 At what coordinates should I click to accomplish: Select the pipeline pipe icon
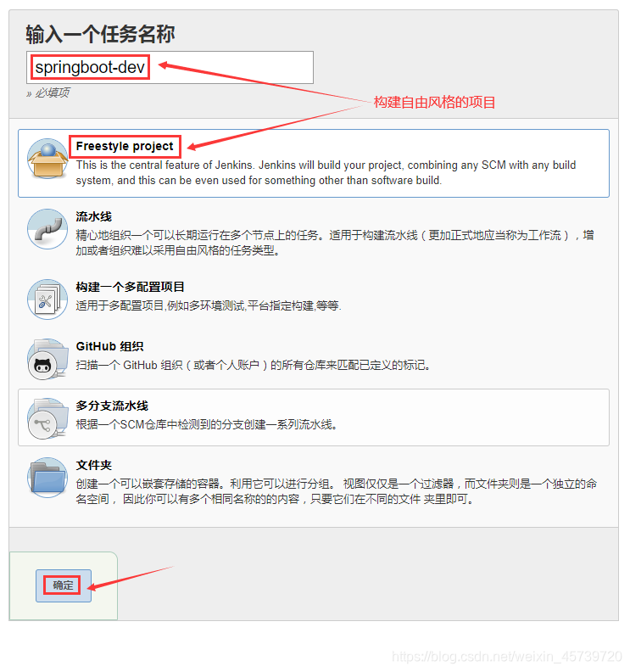point(47,229)
